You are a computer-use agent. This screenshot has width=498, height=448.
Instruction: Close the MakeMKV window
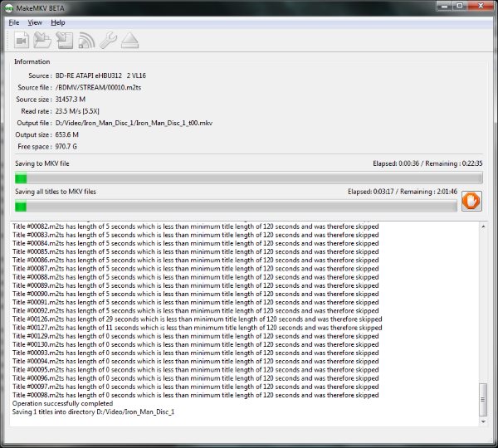(481, 6)
